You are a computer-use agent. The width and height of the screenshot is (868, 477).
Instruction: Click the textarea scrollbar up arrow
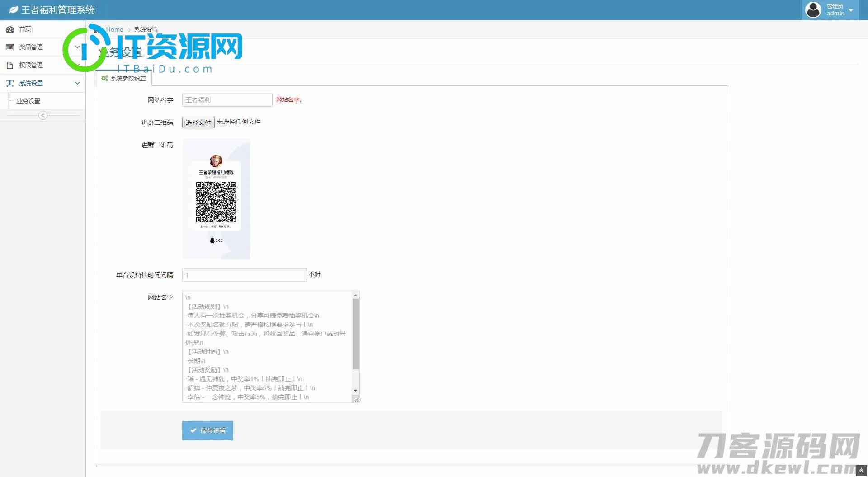point(356,295)
